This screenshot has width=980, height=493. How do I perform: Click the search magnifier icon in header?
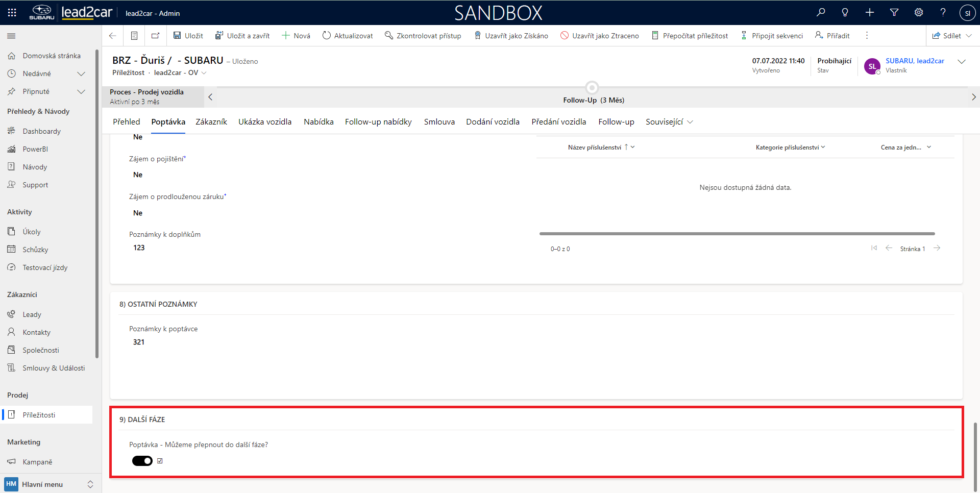click(x=821, y=12)
